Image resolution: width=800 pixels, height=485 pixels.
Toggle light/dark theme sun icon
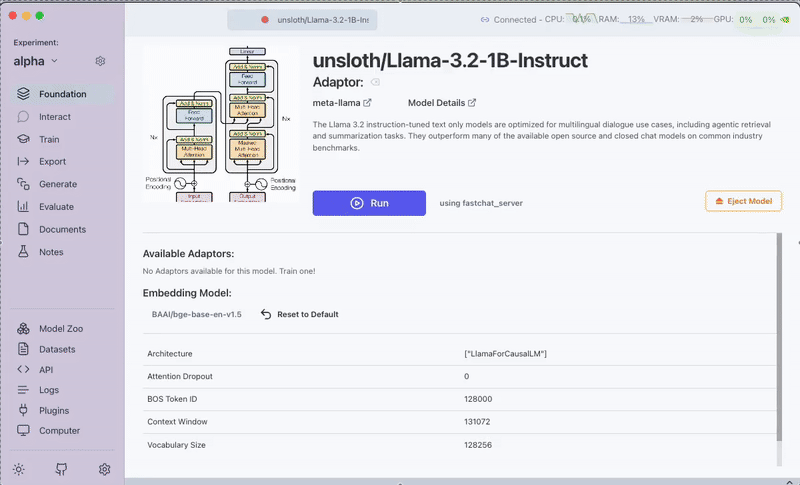tap(19, 469)
